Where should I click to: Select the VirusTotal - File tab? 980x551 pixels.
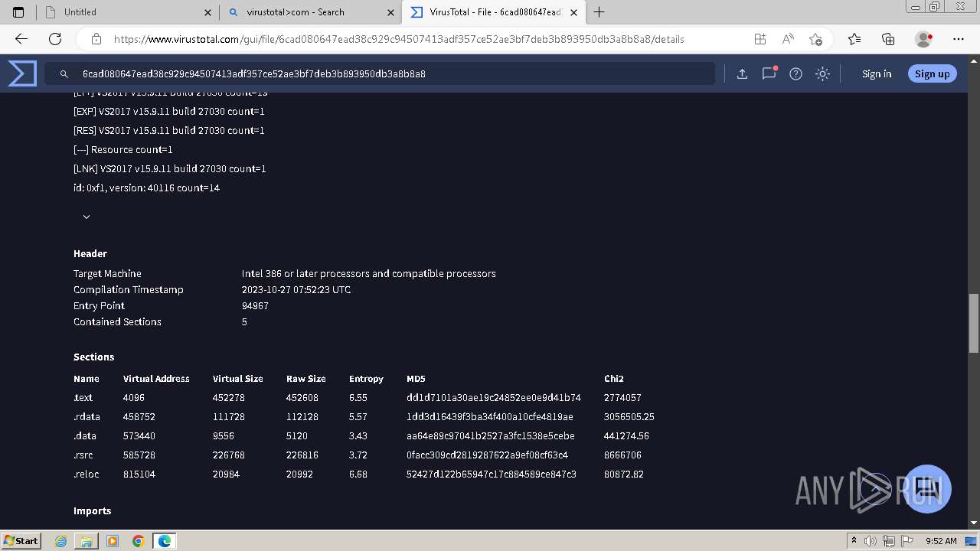(x=493, y=12)
